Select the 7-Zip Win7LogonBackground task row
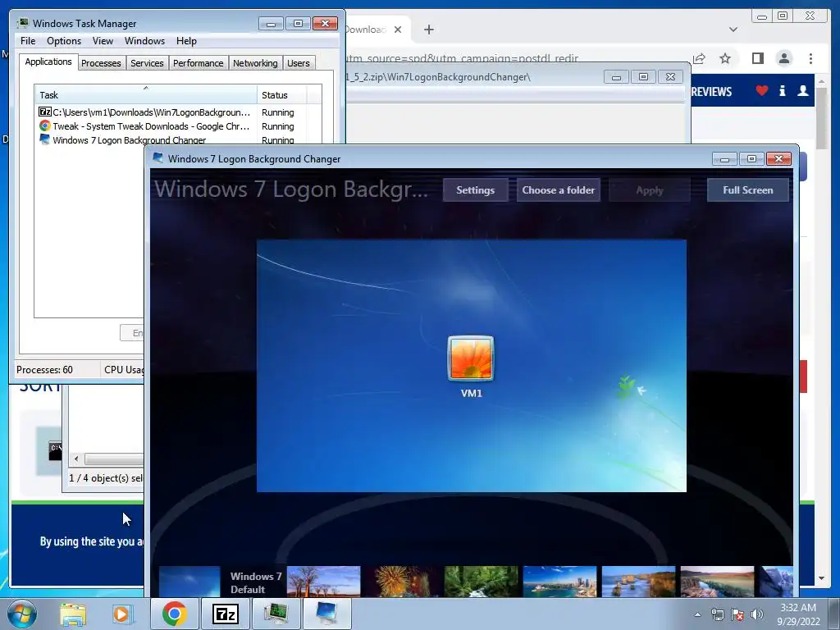The width and height of the screenshot is (840, 630). tap(177, 112)
